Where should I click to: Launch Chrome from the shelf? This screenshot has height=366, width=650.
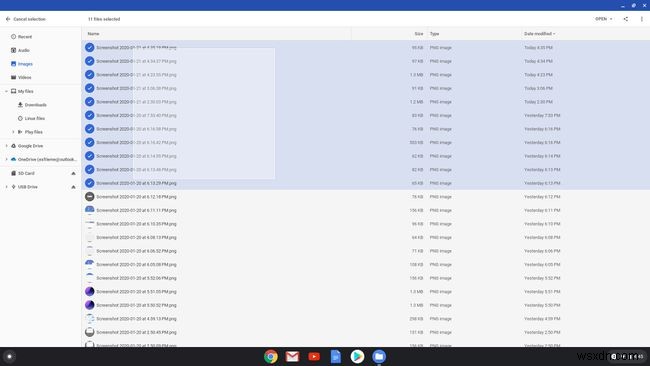(x=271, y=356)
